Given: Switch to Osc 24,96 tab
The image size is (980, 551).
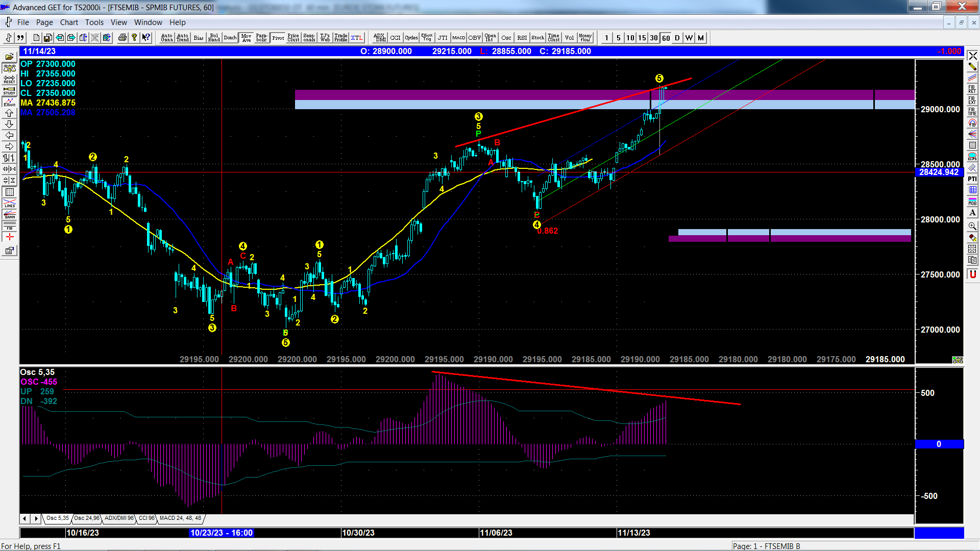Looking at the screenshot, I should pyautogui.click(x=86, y=518).
